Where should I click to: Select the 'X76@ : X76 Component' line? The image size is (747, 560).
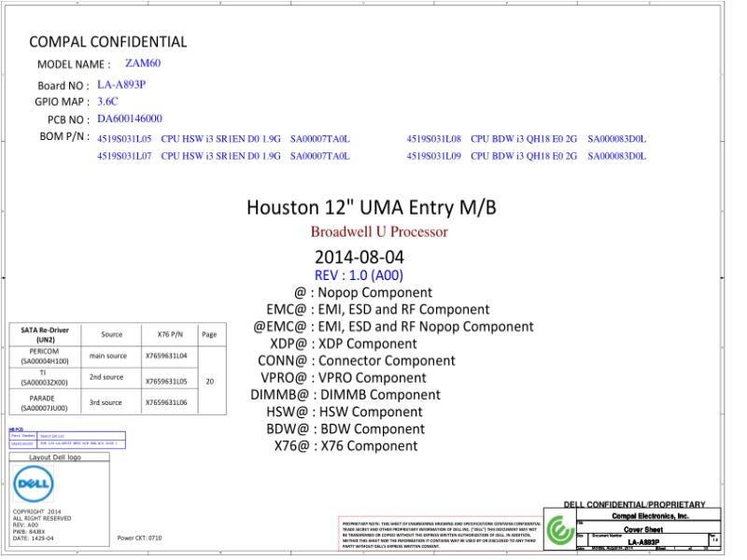pyautogui.click(x=345, y=446)
